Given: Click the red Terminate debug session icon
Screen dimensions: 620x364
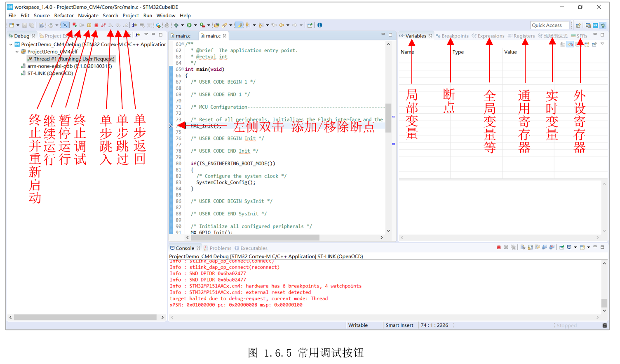Looking at the screenshot, I should coord(96,26).
